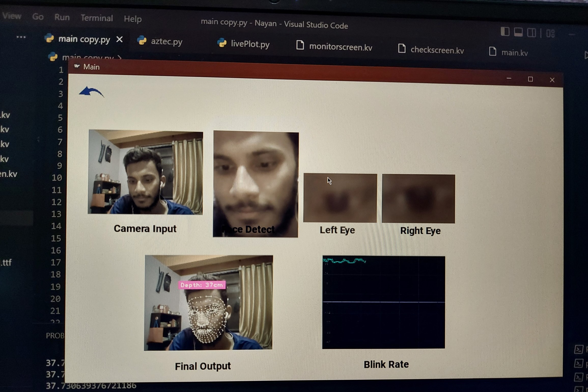Screen dimensions: 588x392
Task: Toggle the bottom panel layout icon
Action: tap(518, 32)
